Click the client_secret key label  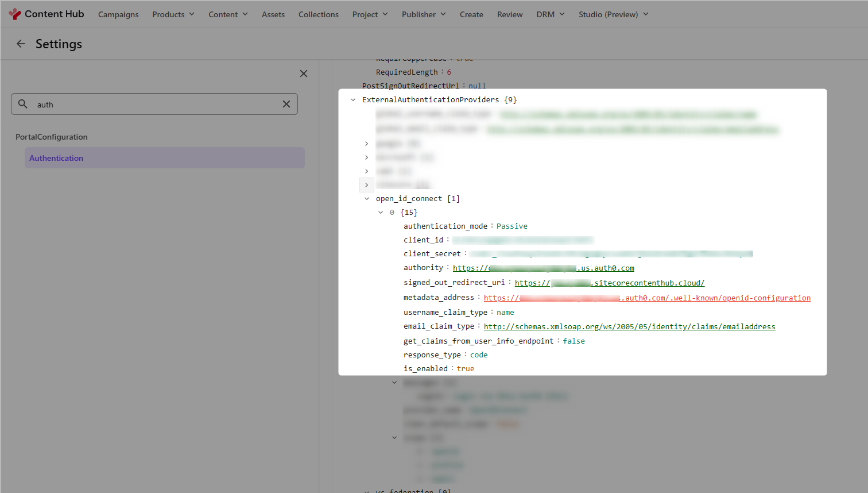click(x=432, y=254)
